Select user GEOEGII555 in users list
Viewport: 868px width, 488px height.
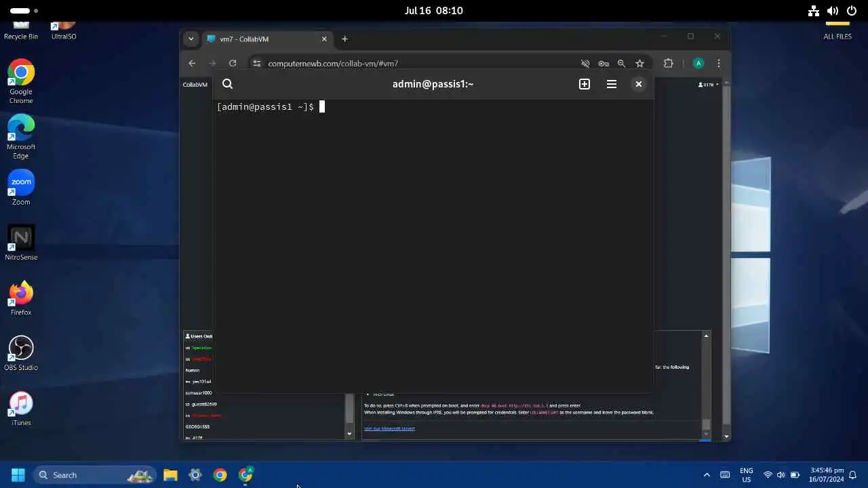[197, 427]
